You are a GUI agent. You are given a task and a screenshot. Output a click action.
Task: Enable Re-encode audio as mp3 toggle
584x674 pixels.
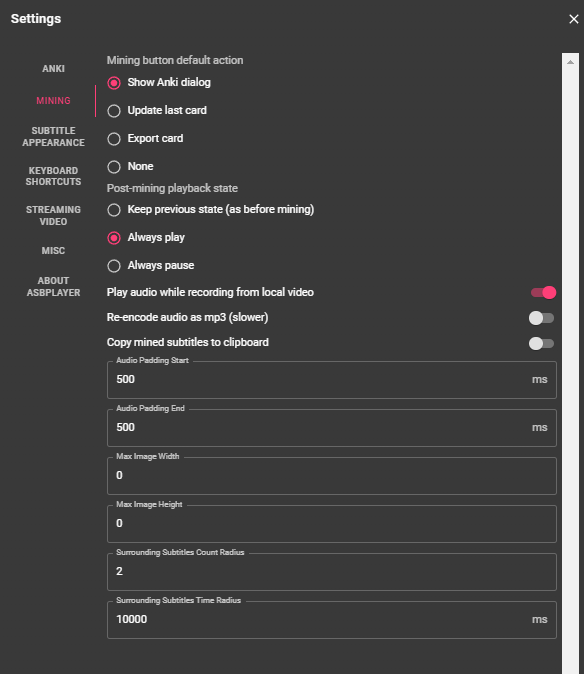click(541, 318)
